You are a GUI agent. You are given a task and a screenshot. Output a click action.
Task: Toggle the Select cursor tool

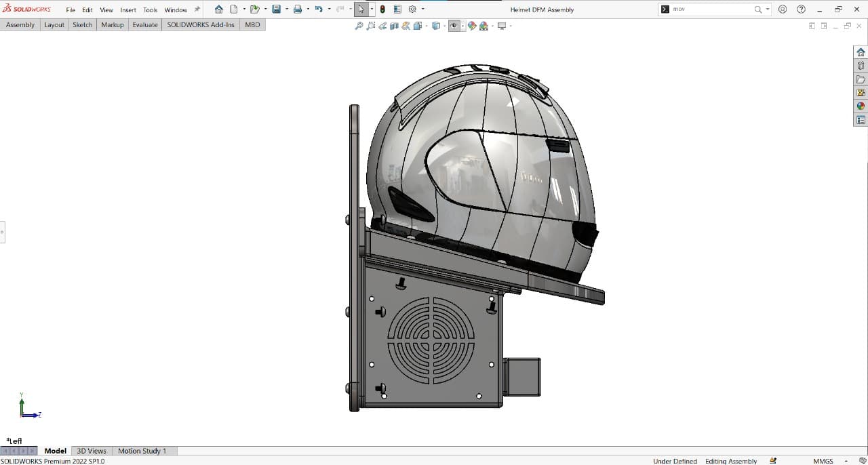pos(361,9)
